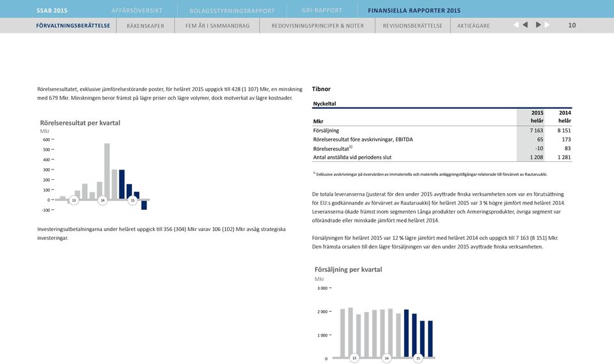This screenshot has height=364, width=614.
Task: Click the Rörelseresultat per kvartal chart title
Action: 80,123
